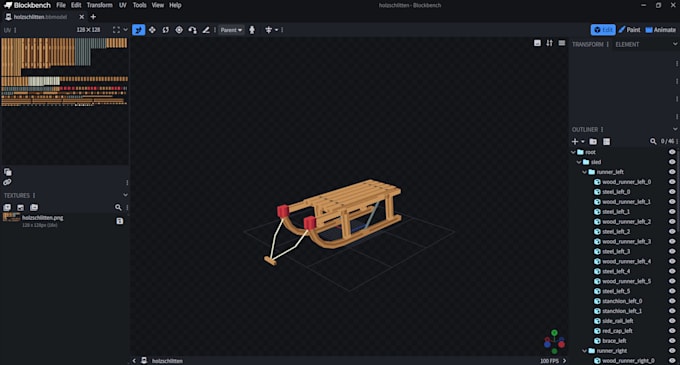
Task: Toggle visibility of brace_left
Action: [672, 341]
